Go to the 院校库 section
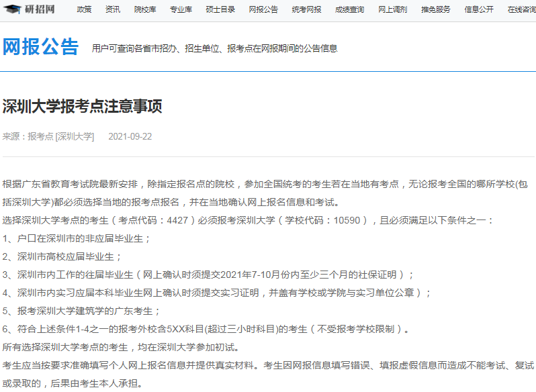The width and height of the screenshot is (536, 392). coord(145,9)
